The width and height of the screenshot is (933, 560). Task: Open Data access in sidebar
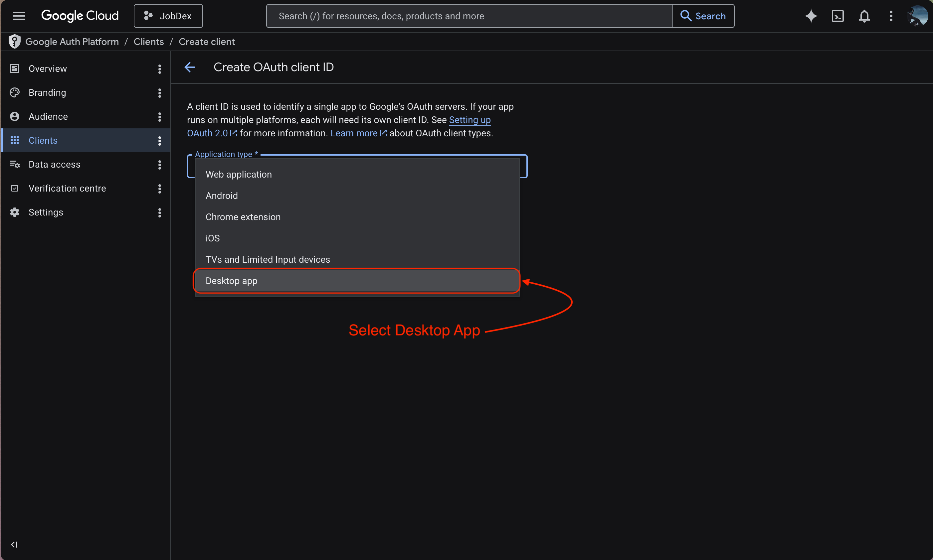coord(85,165)
